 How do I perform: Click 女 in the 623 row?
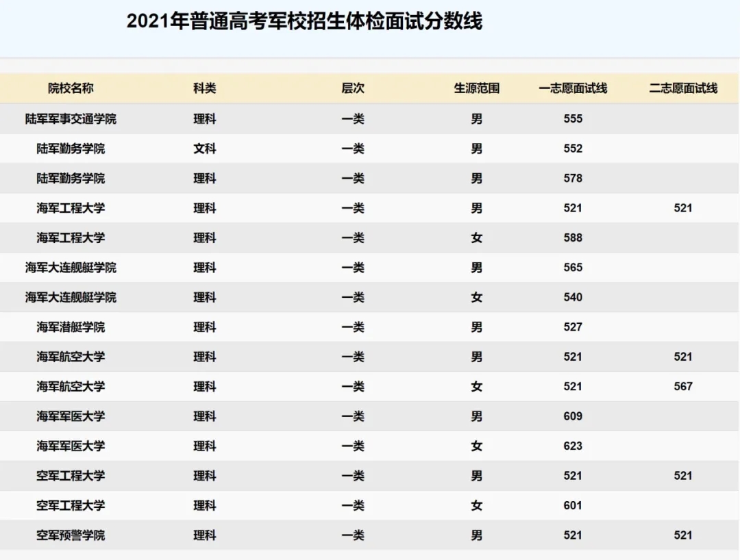pos(477,446)
